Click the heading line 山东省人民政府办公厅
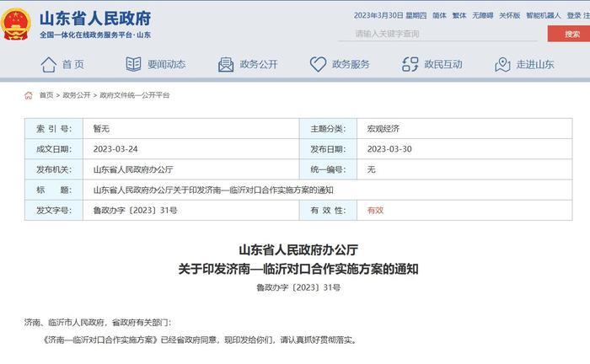The image size is (590, 364). tap(298, 249)
